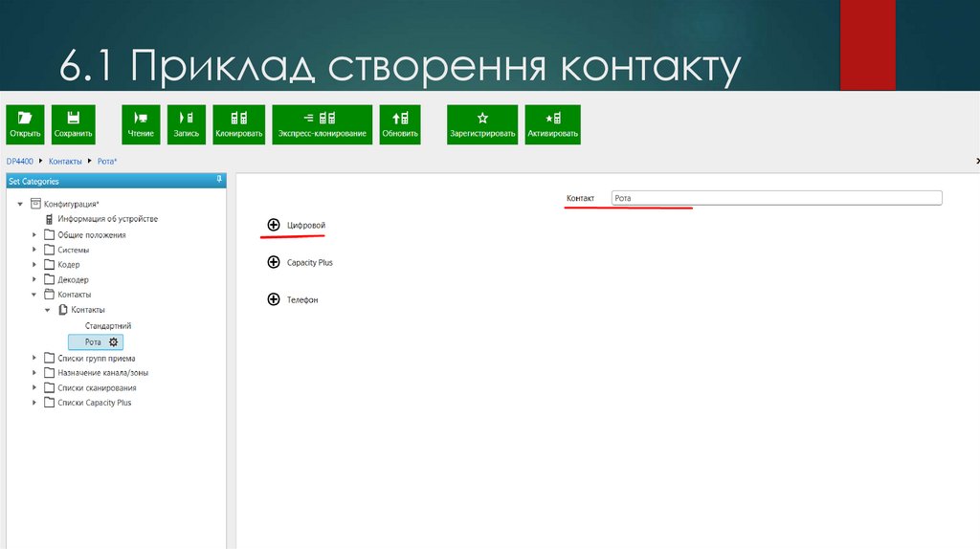Click the Цифровой label text
980x549 pixels.
306,225
